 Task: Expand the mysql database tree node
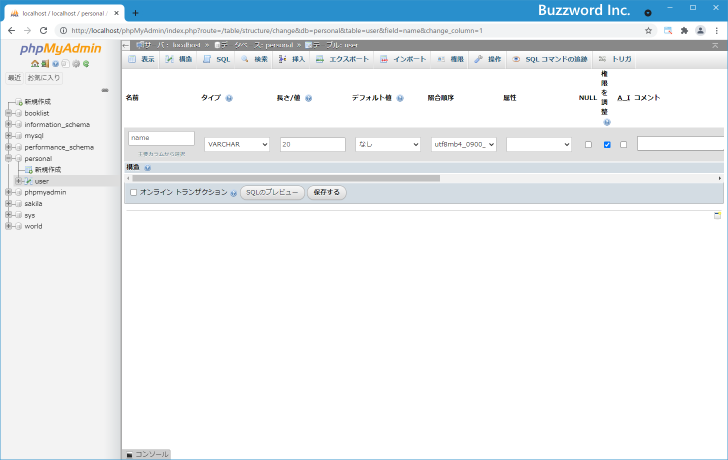[8, 136]
